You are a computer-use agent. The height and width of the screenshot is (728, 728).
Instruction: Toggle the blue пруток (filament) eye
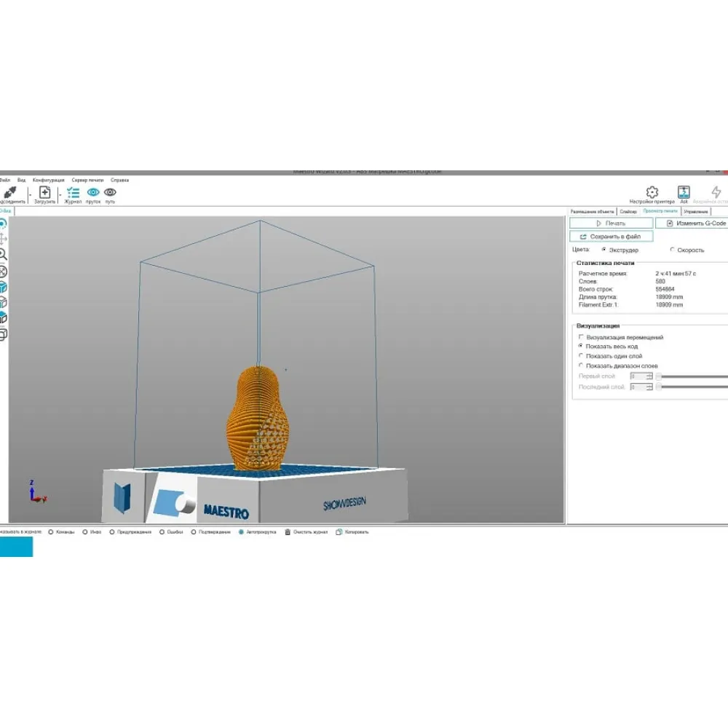click(x=93, y=191)
